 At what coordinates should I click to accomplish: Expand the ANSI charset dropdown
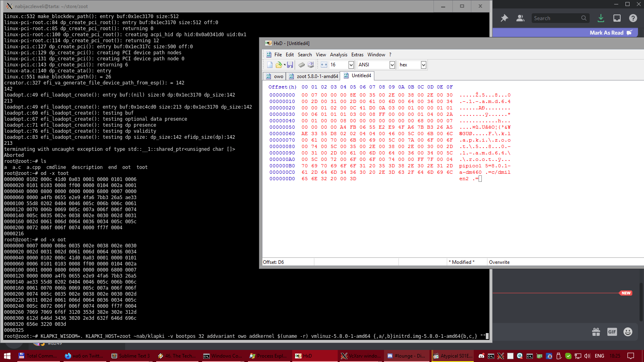tap(392, 65)
